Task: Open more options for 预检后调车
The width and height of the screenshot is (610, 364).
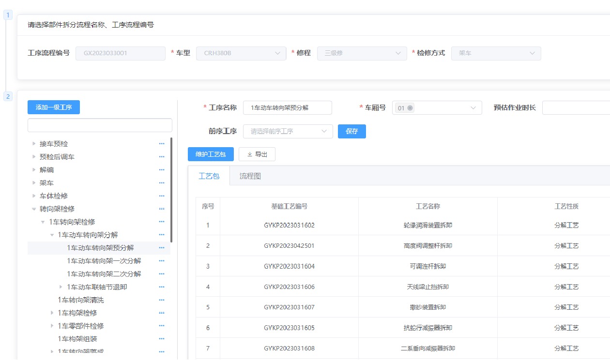Action: pyautogui.click(x=162, y=157)
